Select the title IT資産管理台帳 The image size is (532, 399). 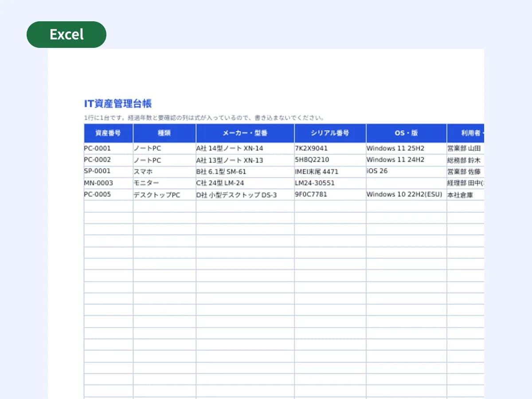(118, 104)
